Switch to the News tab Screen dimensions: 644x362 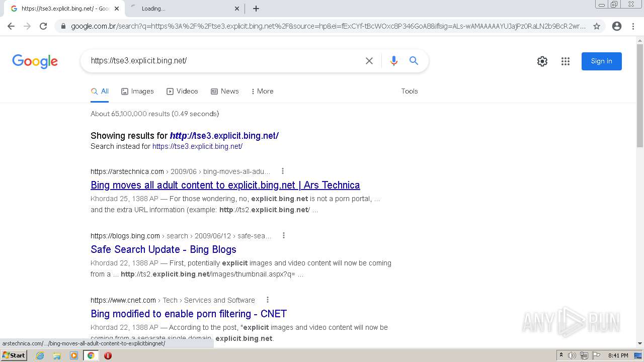click(224, 92)
